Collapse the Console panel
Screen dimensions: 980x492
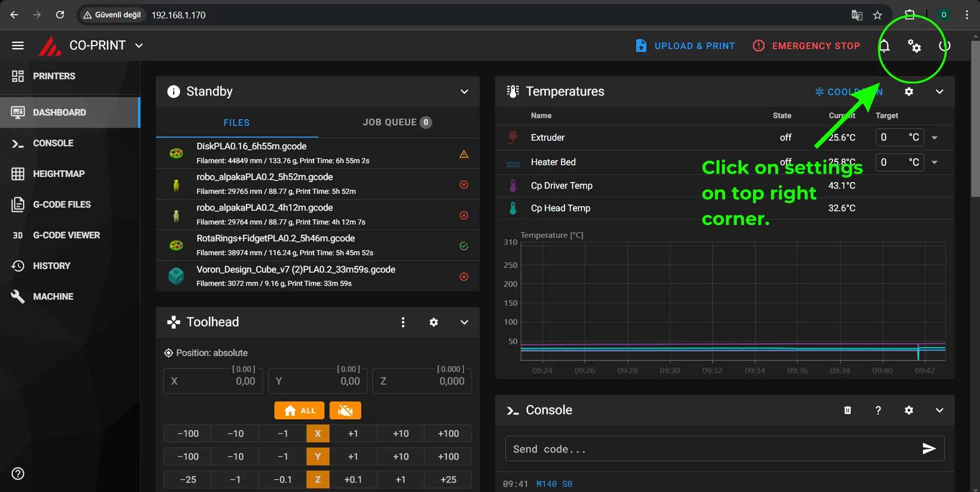pos(940,410)
